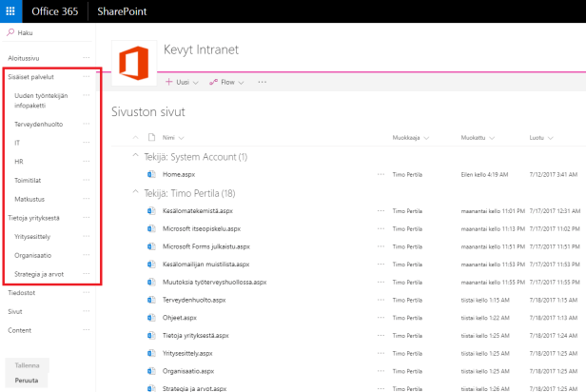Open ellipsis options for Matkustus nav item
The width and height of the screenshot is (586, 392).
[x=87, y=199]
